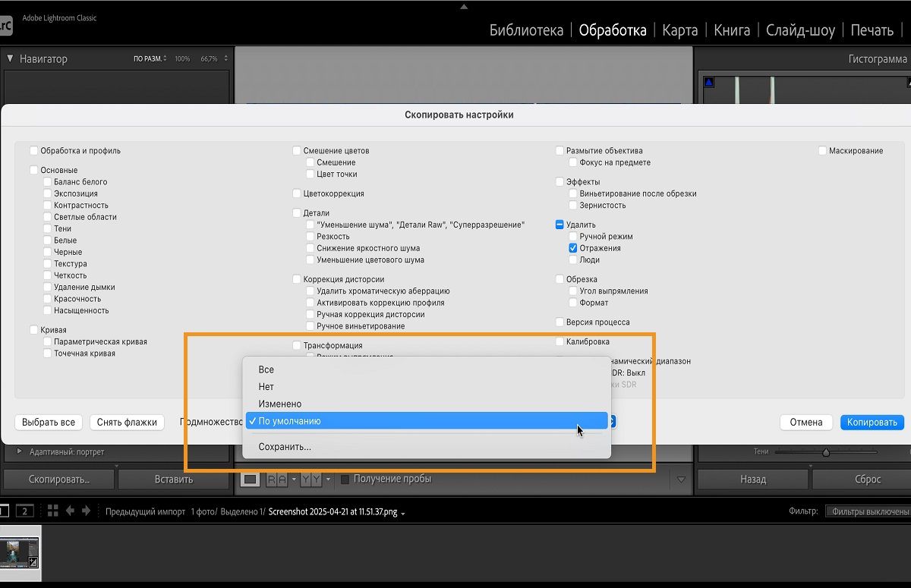Toggle shadow clipping indicator in the histogram
This screenshot has width=911, height=588.
pyautogui.click(x=709, y=82)
